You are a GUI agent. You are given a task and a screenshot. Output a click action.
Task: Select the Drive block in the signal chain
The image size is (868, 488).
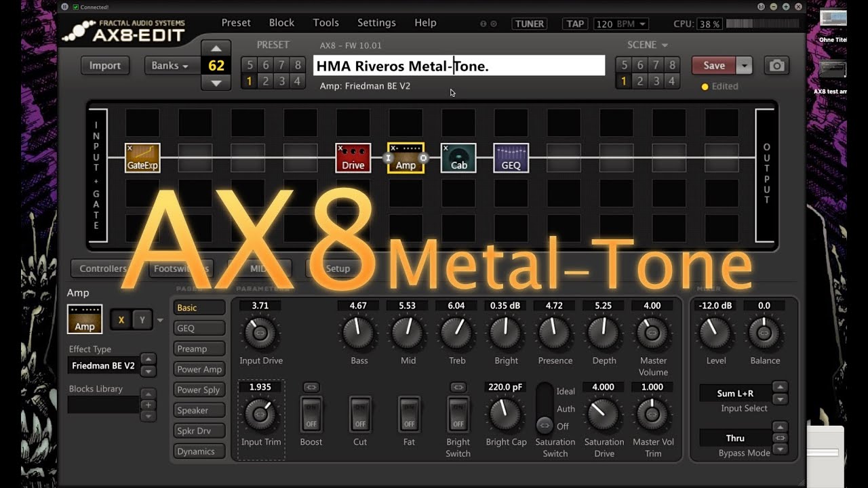tap(353, 157)
